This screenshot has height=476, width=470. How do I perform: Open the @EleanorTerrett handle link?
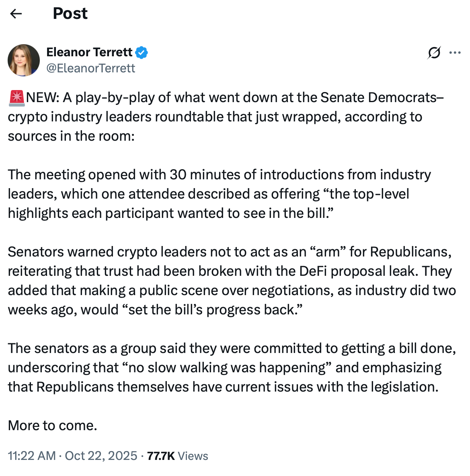(x=91, y=68)
